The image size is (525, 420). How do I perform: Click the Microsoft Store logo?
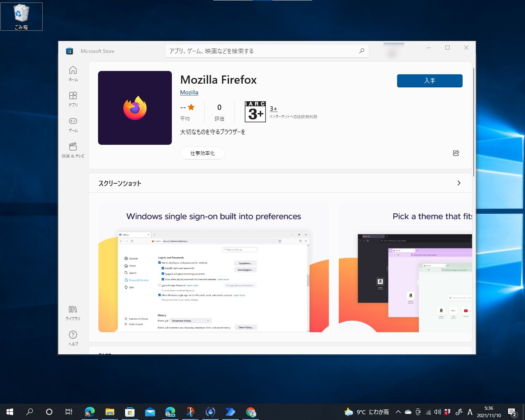click(x=69, y=51)
